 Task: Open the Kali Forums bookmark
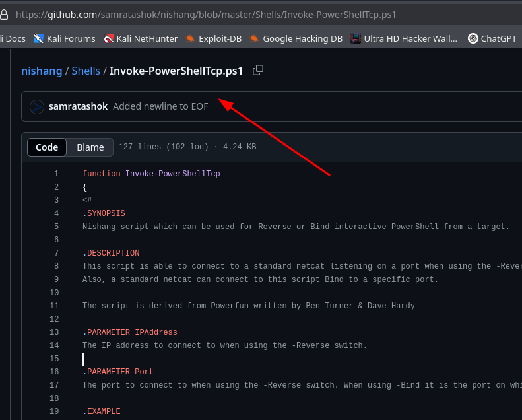(65, 38)
